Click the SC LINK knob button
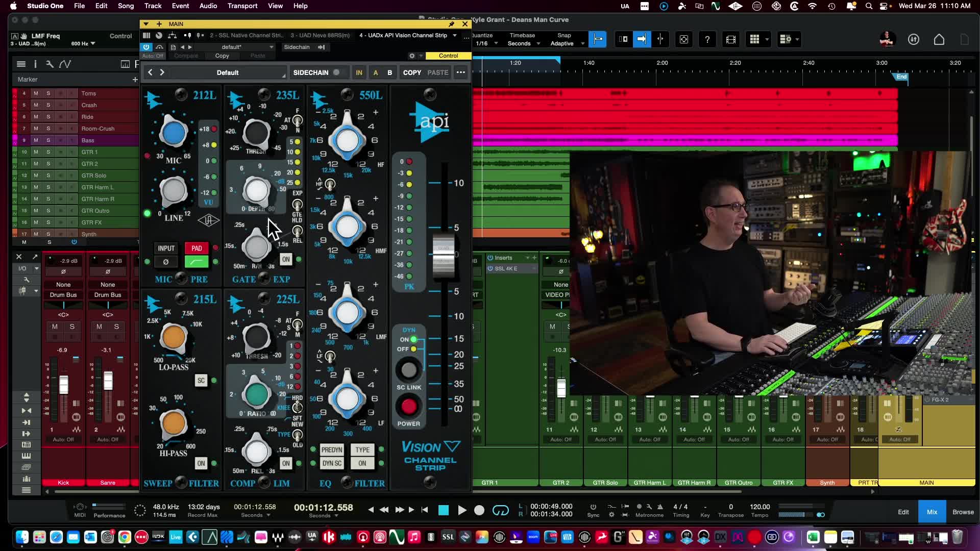980x551 pixels. [x=409, y=370]
